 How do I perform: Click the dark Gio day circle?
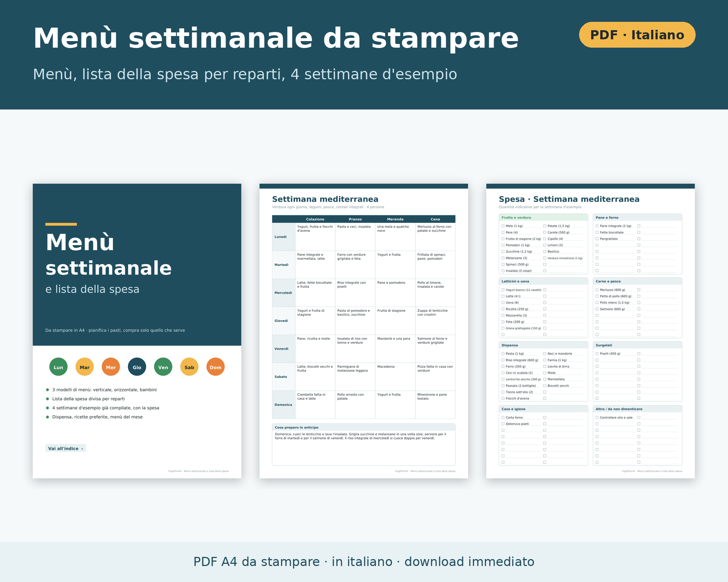(x=137, y=367)
